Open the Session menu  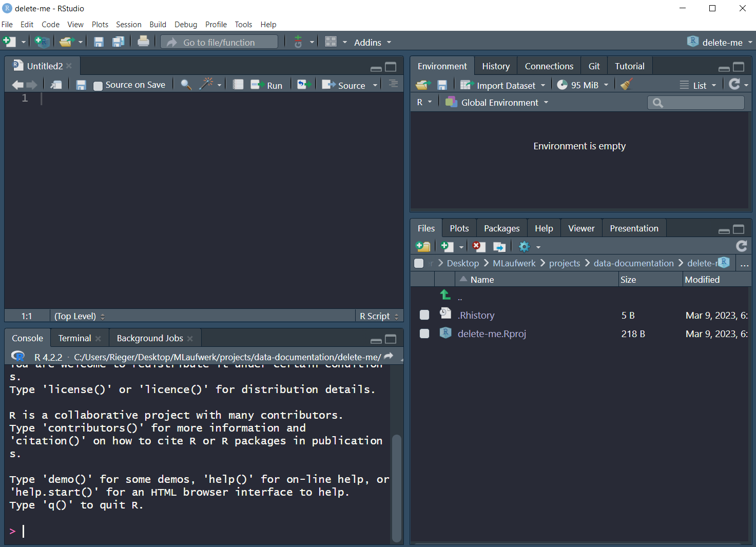128,25
